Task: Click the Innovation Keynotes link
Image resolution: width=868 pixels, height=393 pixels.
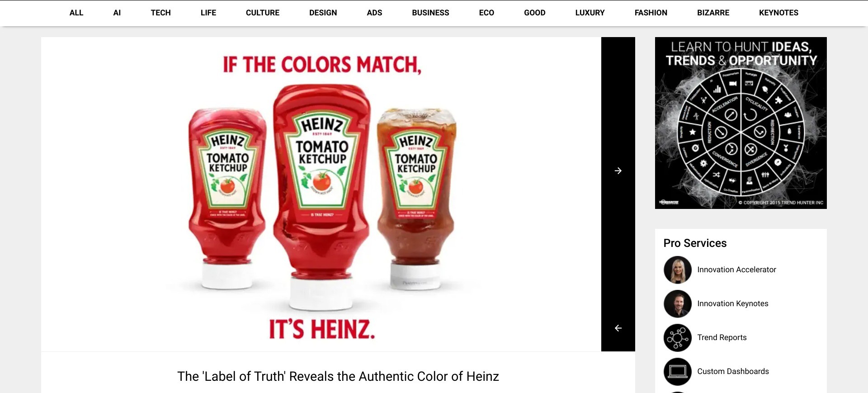Action: pos(732,303)
